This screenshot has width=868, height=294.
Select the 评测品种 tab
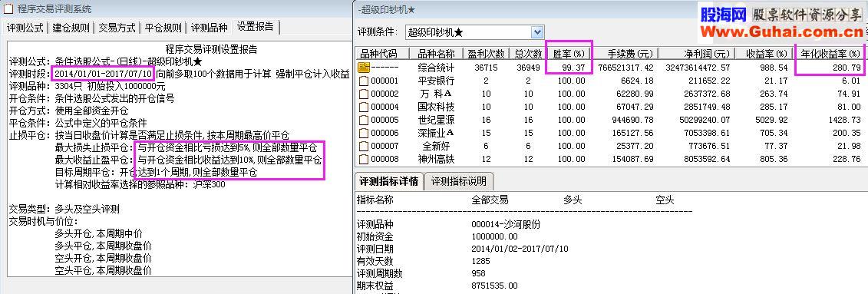pyautogui.click(x=209, y=28)
